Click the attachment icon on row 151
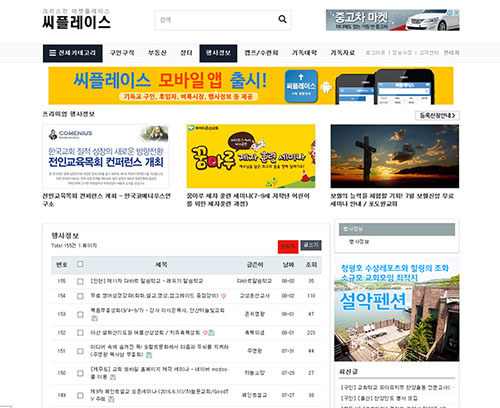 pyautogui.click(x=149, y=355)
